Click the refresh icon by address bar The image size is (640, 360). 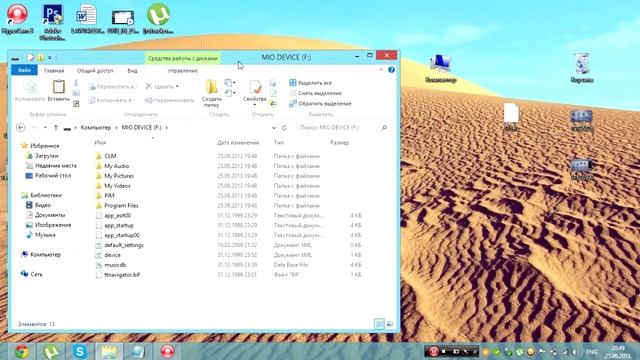click(284, 128)
